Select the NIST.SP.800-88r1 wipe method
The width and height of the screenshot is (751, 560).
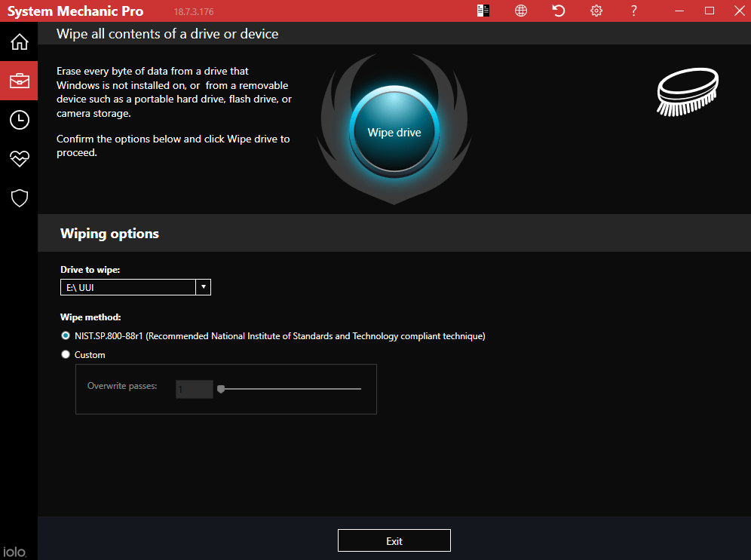[66, 335]
